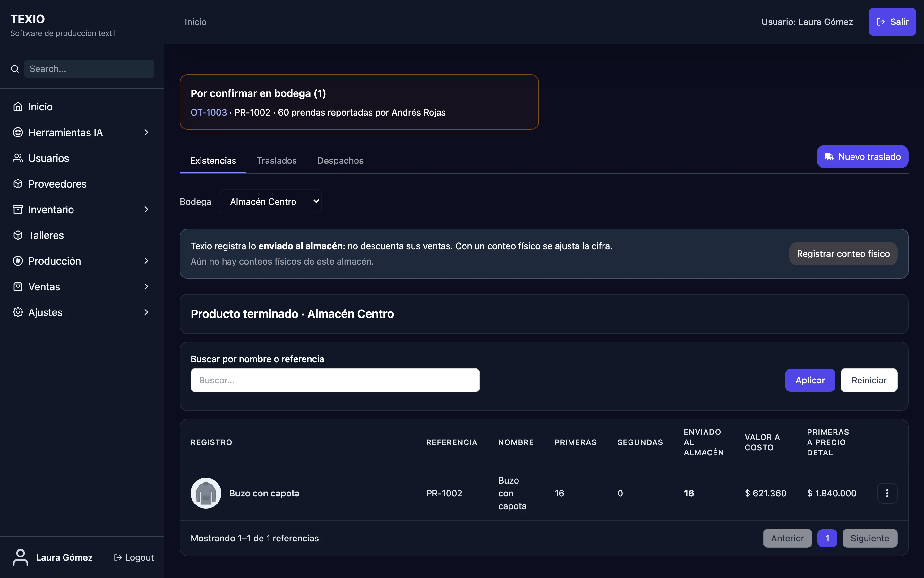Click the TEXIO logo title
This screenshot has height=578, width=924.
[28, 19]
